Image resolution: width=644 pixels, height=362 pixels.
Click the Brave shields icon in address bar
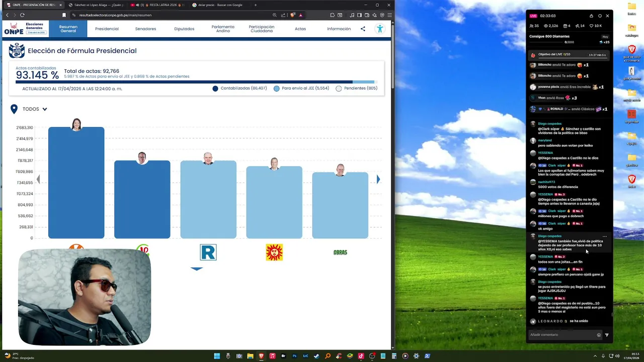coord(292,15)
